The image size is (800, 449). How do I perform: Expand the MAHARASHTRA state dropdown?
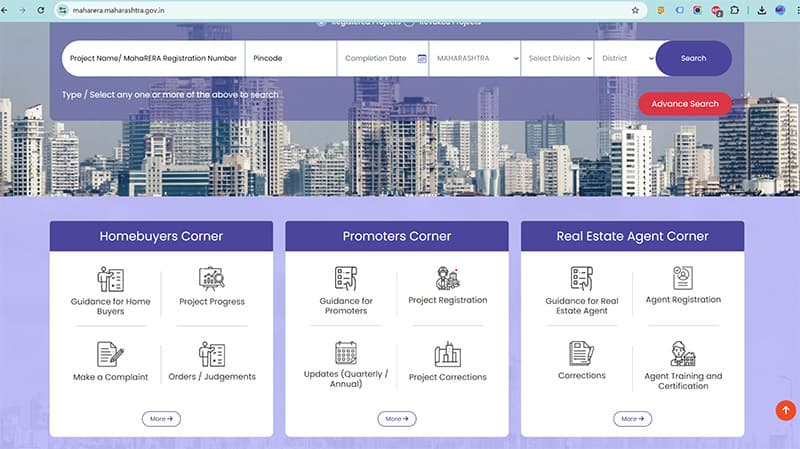(475, 59)
